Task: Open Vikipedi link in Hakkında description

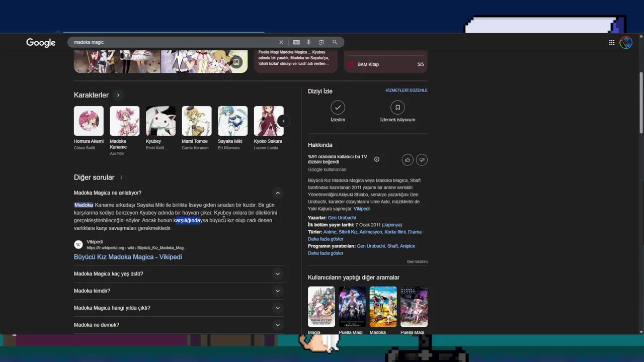Action: click(361, 209)
